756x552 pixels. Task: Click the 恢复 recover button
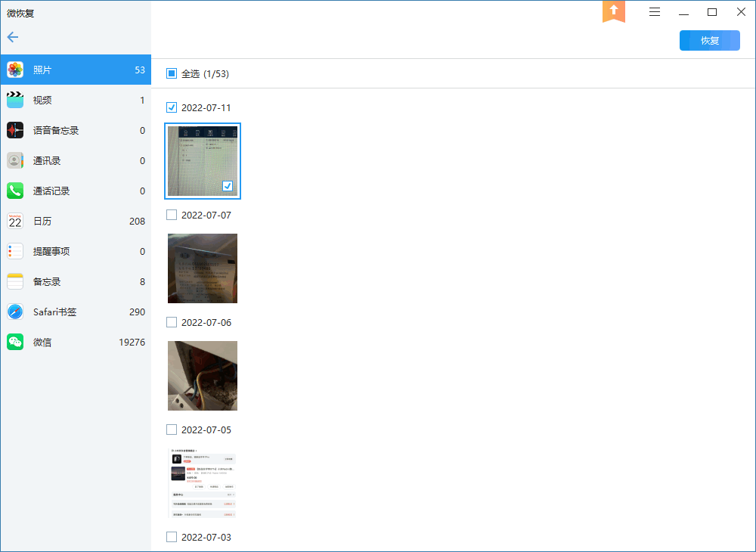[x=709, y=41]
